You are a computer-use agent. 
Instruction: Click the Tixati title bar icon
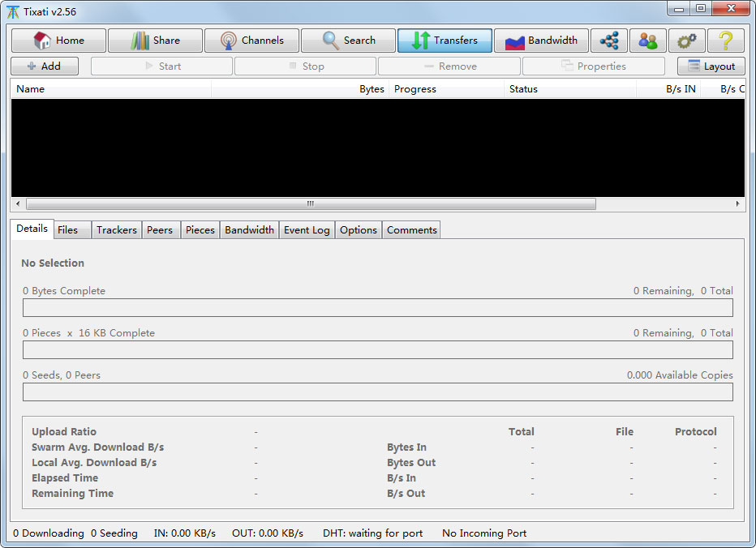point(13,12)
